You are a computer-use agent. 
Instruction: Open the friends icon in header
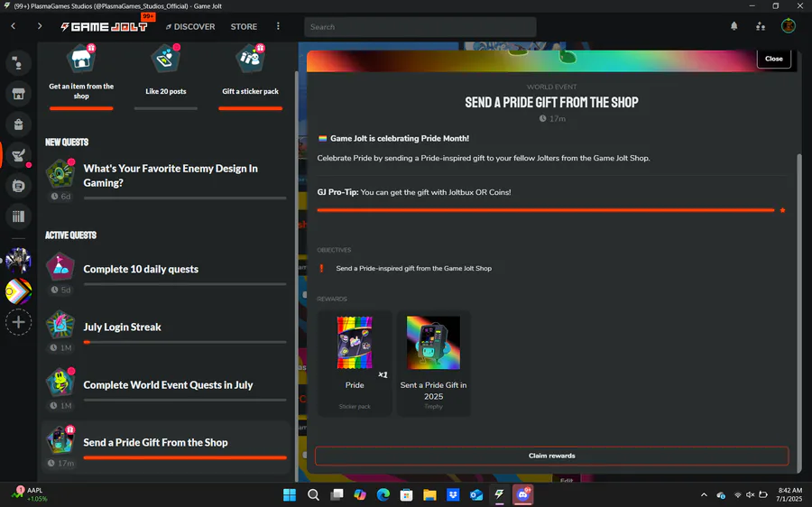pos(761,26)
